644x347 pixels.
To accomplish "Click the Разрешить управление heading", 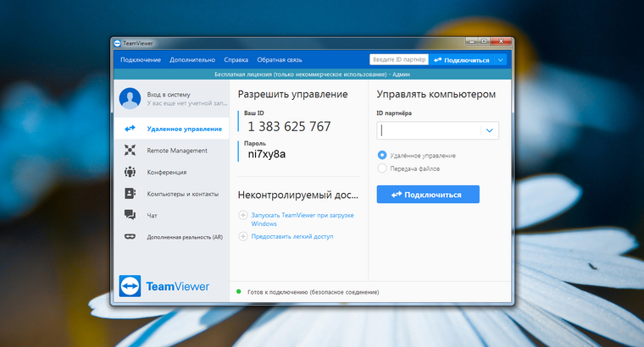I will (x=292, y=94).
